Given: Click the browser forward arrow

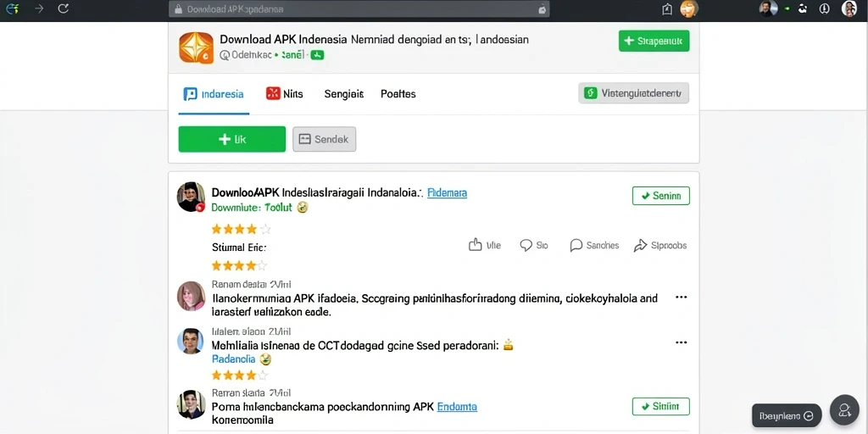Looking at the screenshot, I should [39, 8].
